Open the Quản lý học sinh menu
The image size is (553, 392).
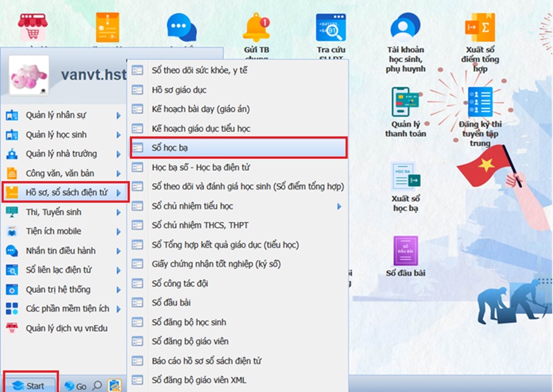pos(64,135)
